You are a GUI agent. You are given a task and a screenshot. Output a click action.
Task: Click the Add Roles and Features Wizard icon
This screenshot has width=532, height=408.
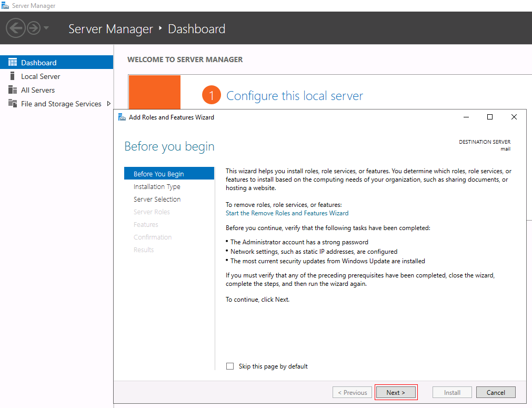pos(122,117)
